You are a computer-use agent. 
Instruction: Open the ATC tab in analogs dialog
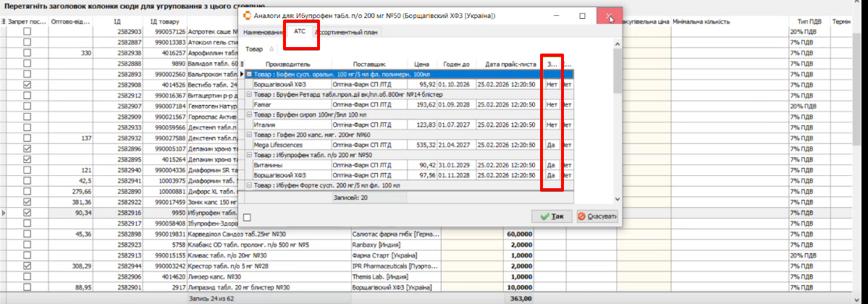[300, 33]
